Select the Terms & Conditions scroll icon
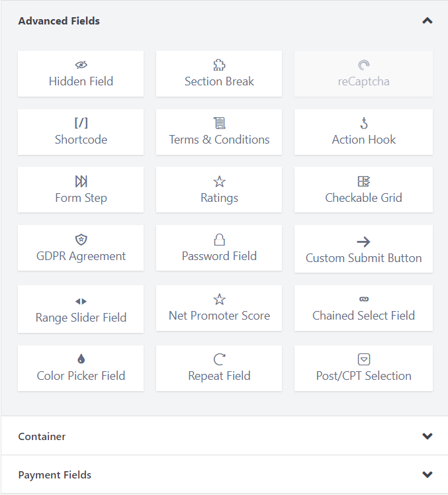Screen dimensions: 448x495 (219, 123)
